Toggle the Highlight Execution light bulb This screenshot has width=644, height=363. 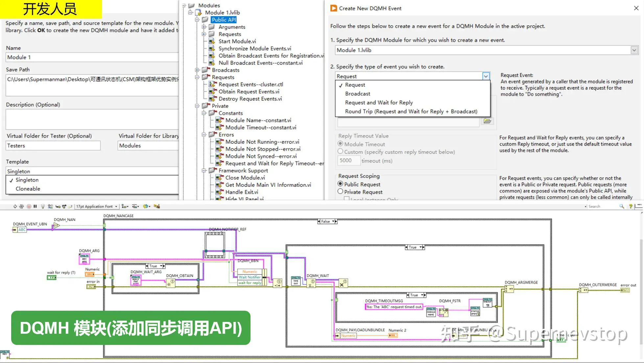43,206
